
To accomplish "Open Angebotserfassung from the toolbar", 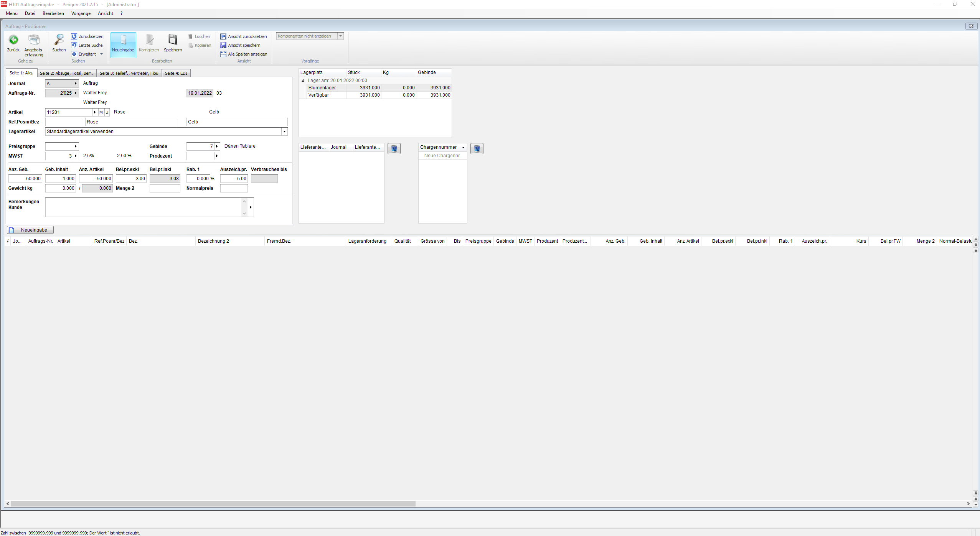I will coord(34,40).
